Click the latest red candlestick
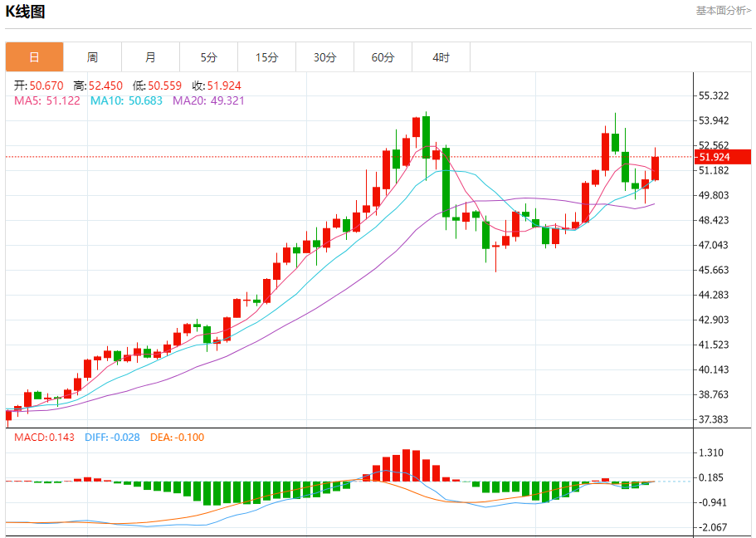Image resolution: width=756 pixels, height=538 pixels. (x=655, y=168)
